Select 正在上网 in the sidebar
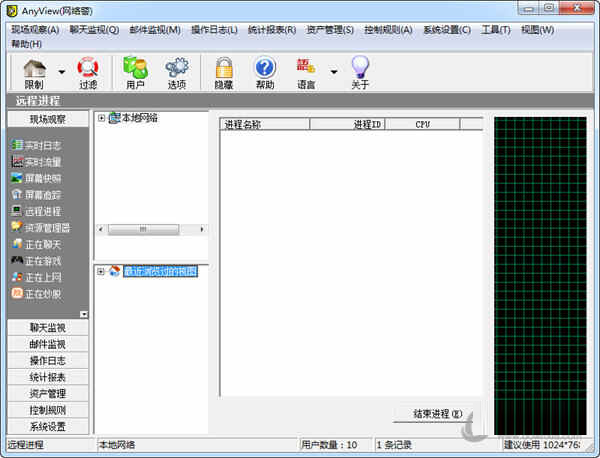This screenshot has width=600, height=458. (x=37, y=277)
